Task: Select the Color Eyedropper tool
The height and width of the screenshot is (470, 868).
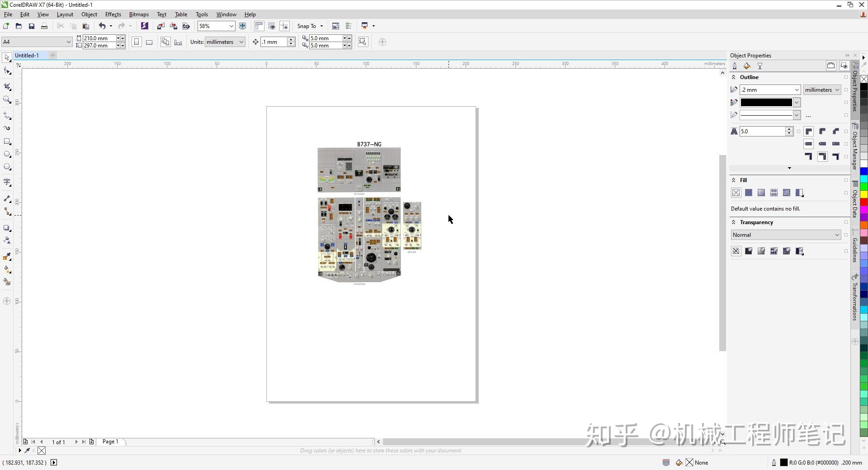Action: (7, 256)
